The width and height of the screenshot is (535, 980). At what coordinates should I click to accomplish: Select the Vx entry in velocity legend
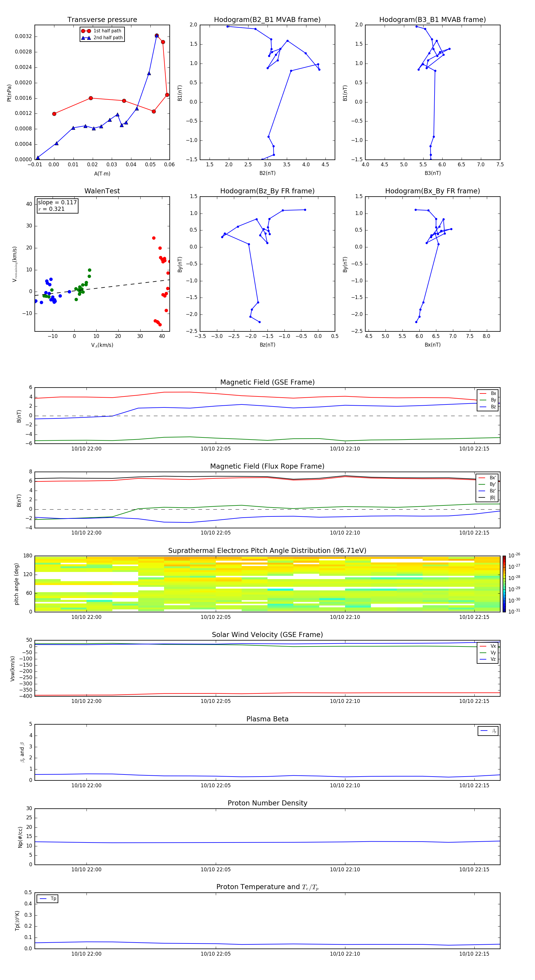tap(488, 647)
